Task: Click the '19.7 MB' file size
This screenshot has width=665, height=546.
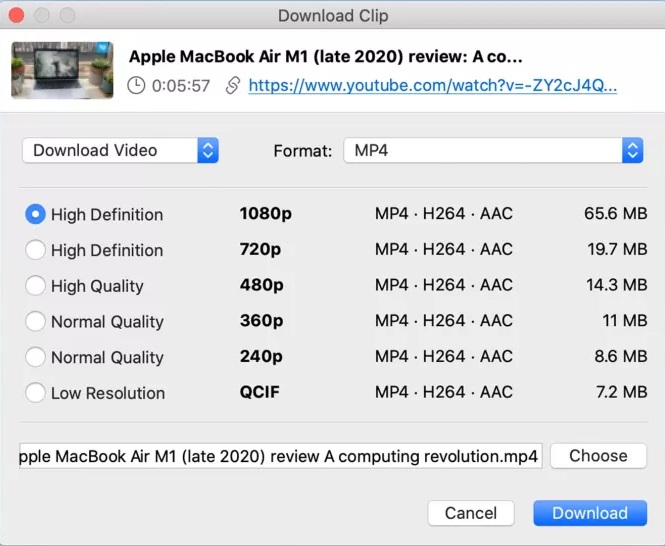Action: pos(617,249)
